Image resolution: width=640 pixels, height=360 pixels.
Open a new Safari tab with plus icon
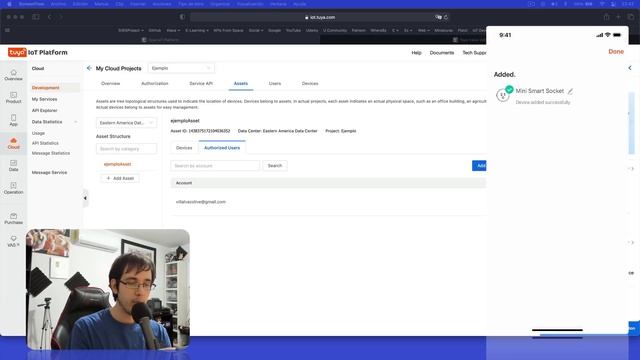coord(618,17)
